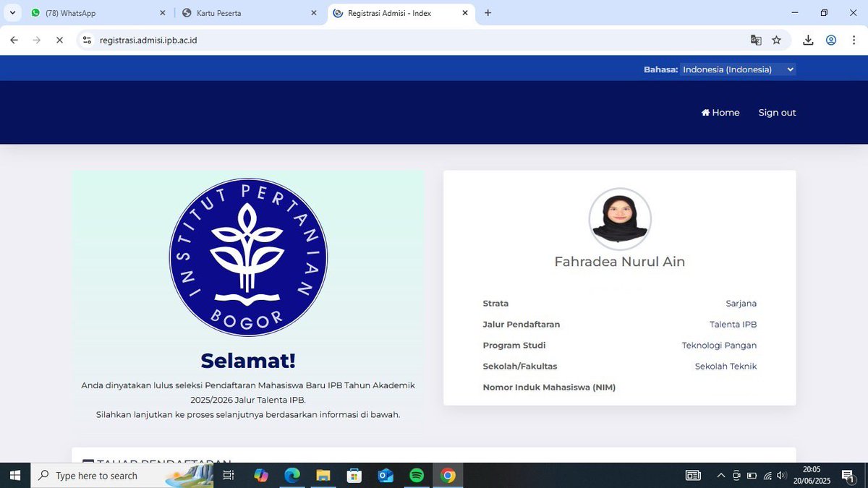The height and width of the screenshot is (488, 868).
Task: Open File Explorer from the taskbar
Action: 323,475
